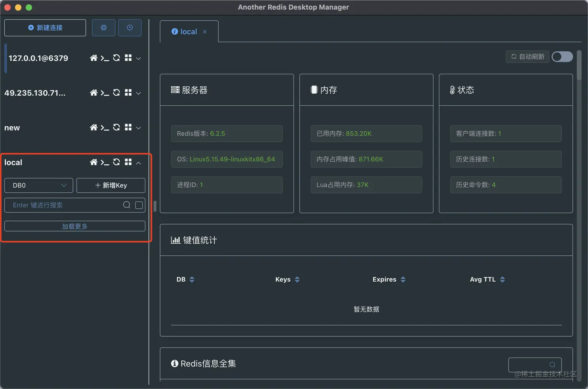
Task: Open home for the local connection
Action: (93, 162)
